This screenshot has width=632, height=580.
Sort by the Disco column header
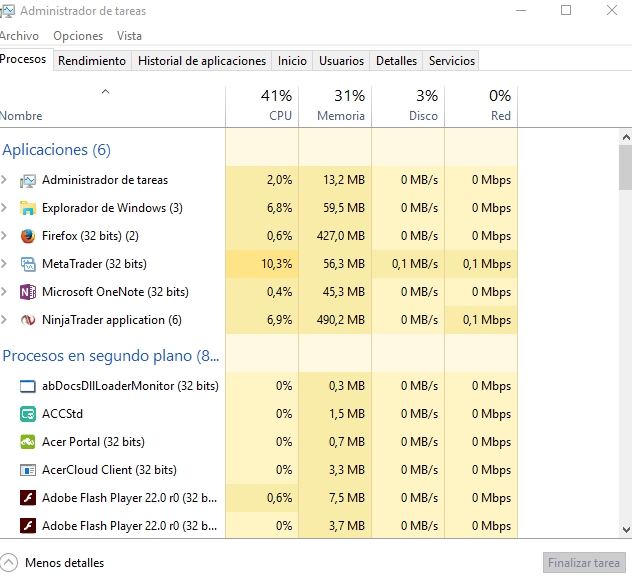[x=408, y=106]
